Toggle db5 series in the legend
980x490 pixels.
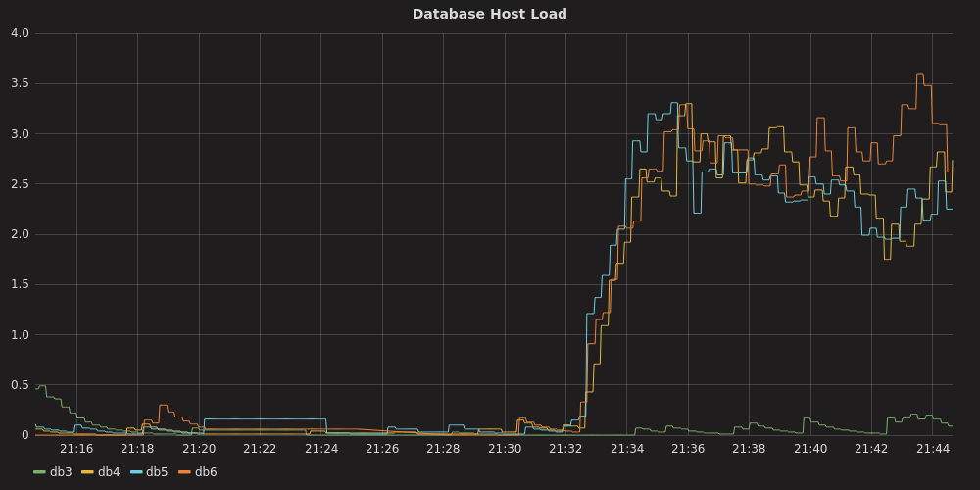(157, 472)
